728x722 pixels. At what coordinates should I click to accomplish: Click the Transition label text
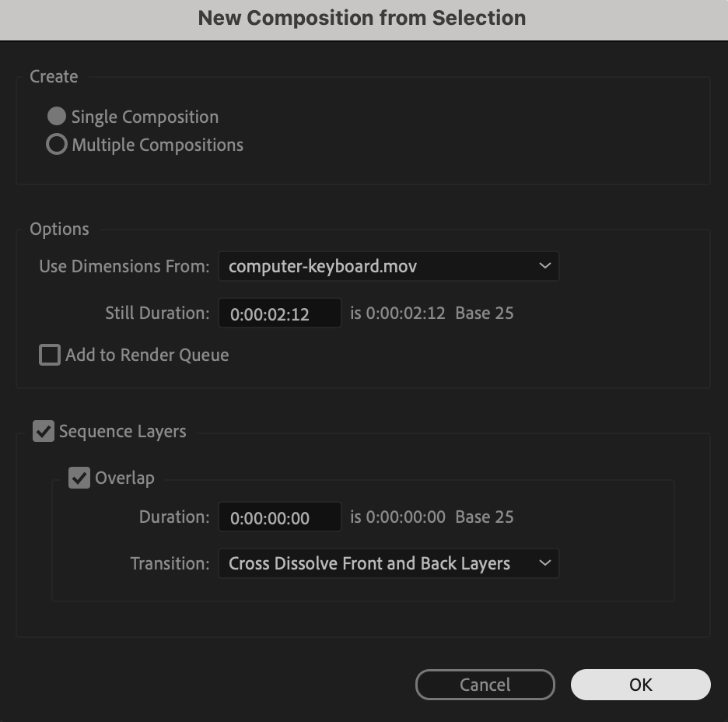point(170,563)
